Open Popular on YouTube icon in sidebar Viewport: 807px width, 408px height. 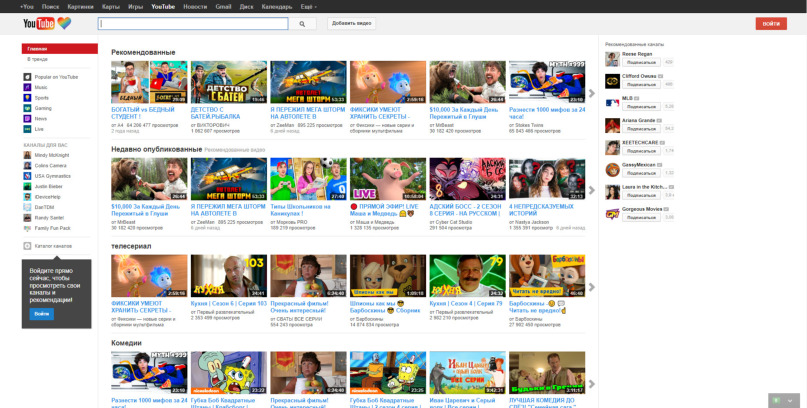click(x=27, y=77)
